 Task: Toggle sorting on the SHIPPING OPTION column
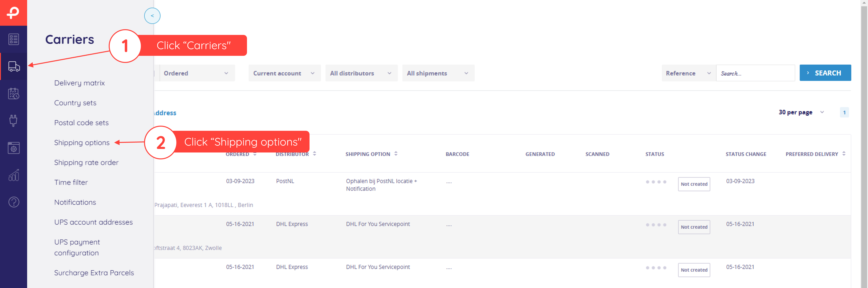tap(396, 154)
